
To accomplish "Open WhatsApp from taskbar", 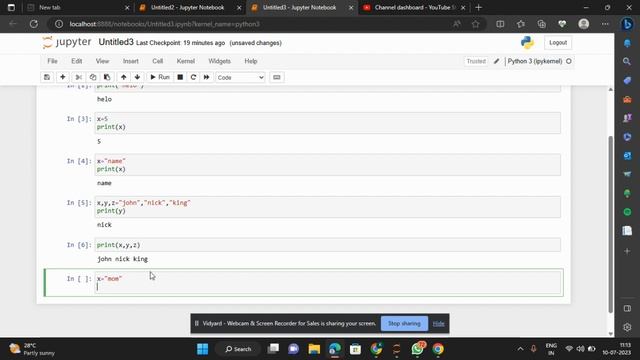I will (418, 349).
